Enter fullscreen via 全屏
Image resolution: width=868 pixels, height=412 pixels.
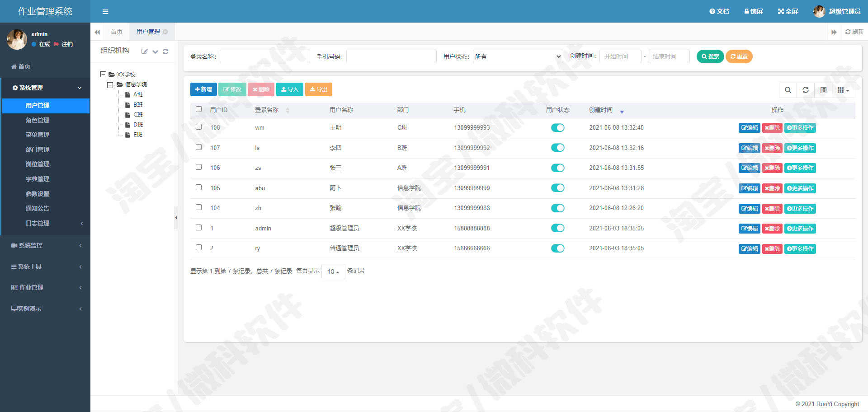(788, 11)
